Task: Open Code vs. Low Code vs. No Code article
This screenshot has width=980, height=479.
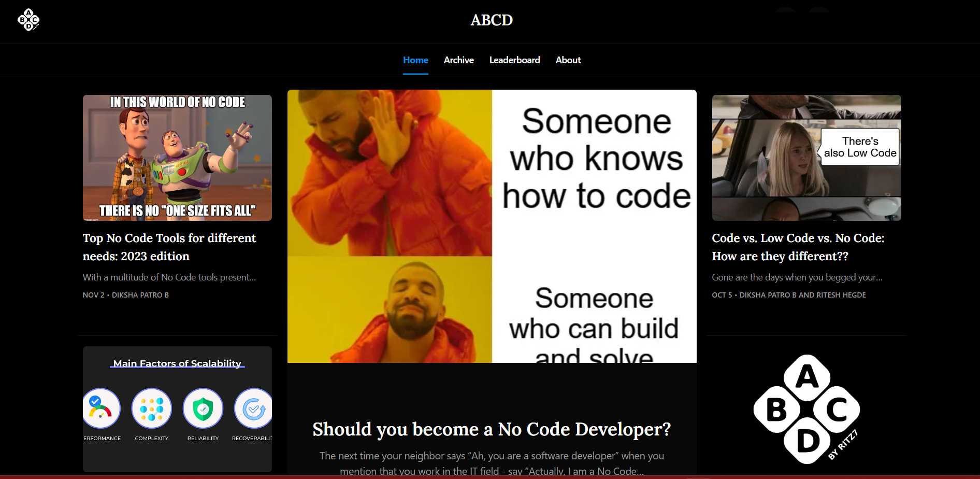Action: pos(798,247)
